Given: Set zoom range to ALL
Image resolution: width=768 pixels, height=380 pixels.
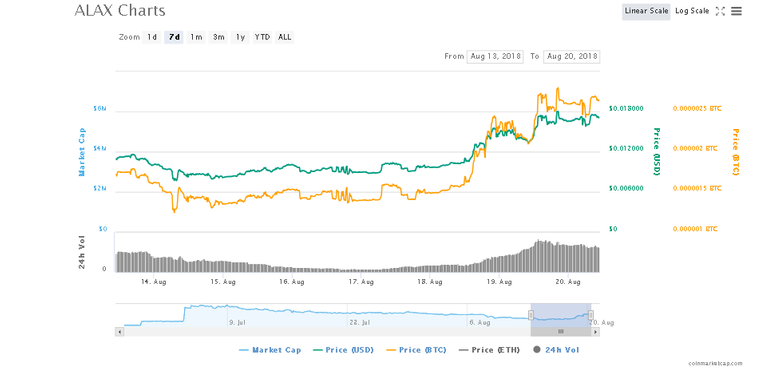Looking at the screenshot, I should (284, 37).
